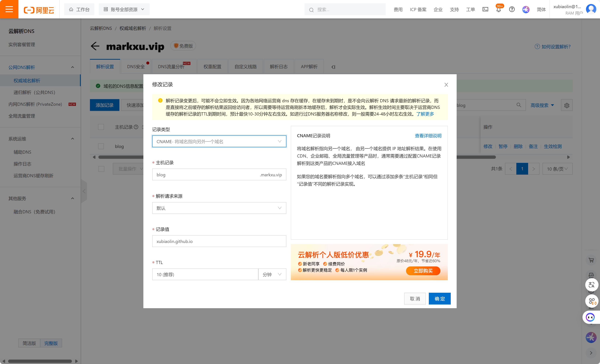Switch to DNS安全 tab

point(136,66)
